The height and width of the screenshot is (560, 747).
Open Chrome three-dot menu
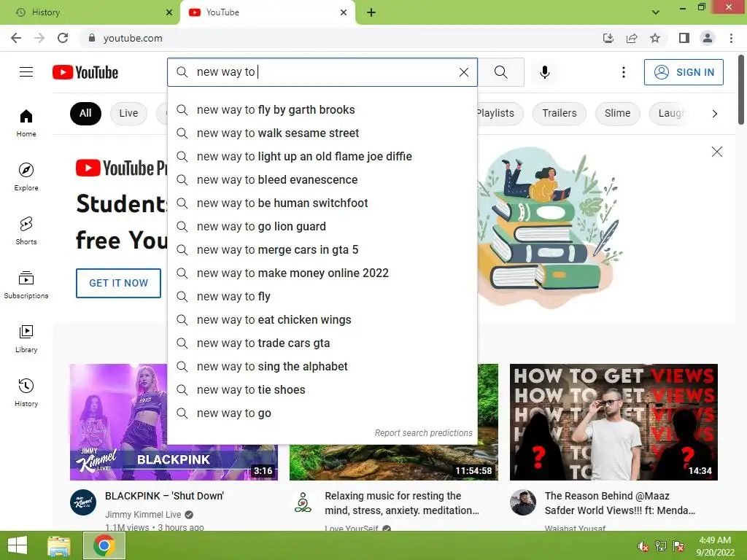[731, 38]
